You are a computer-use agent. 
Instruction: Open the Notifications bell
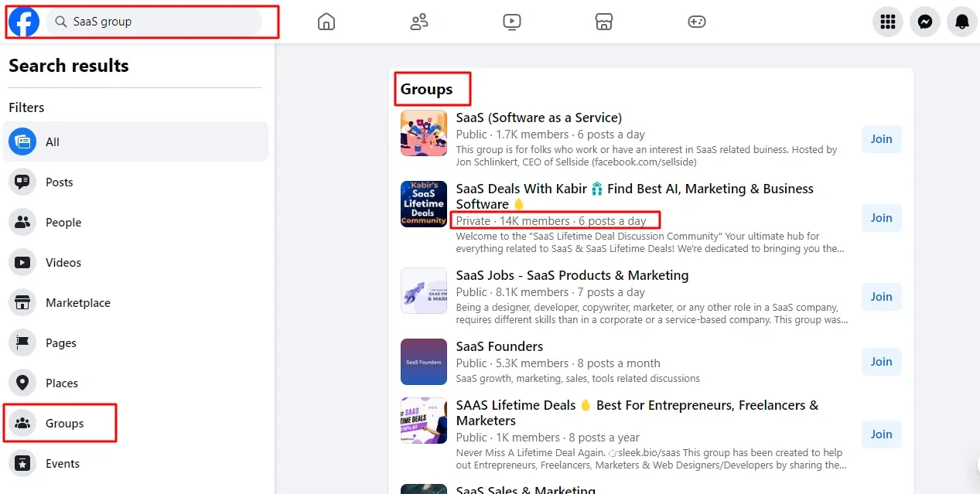pos(961,22)
